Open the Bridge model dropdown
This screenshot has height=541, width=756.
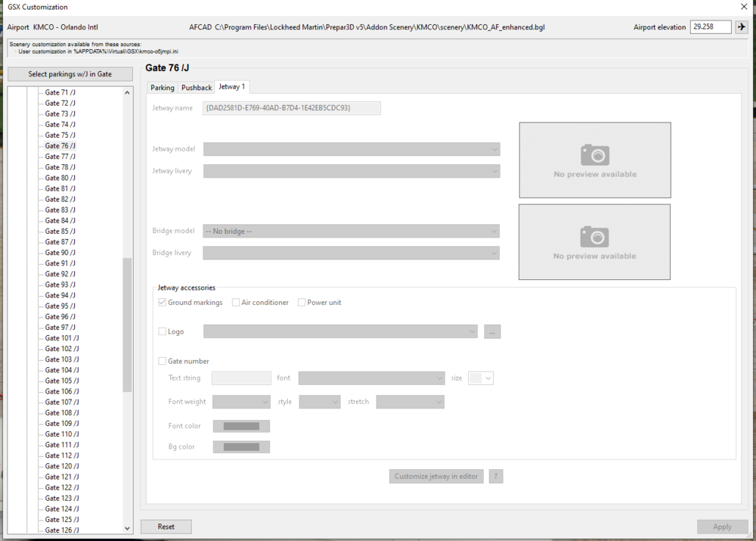352,231
